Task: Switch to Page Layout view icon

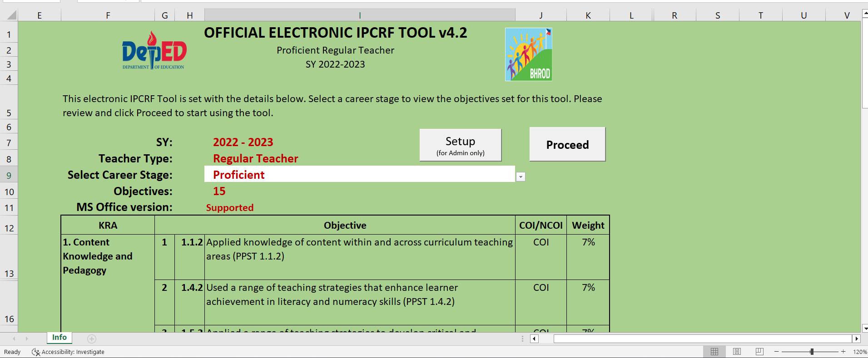Action: (737, 352)
